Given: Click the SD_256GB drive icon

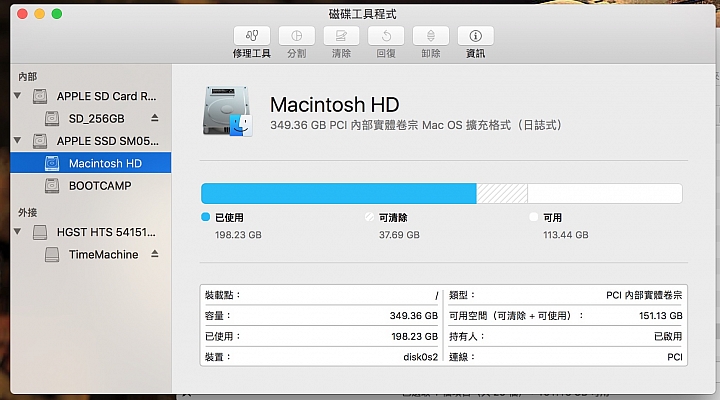Looking at the screenshot, I should (52, 118).
